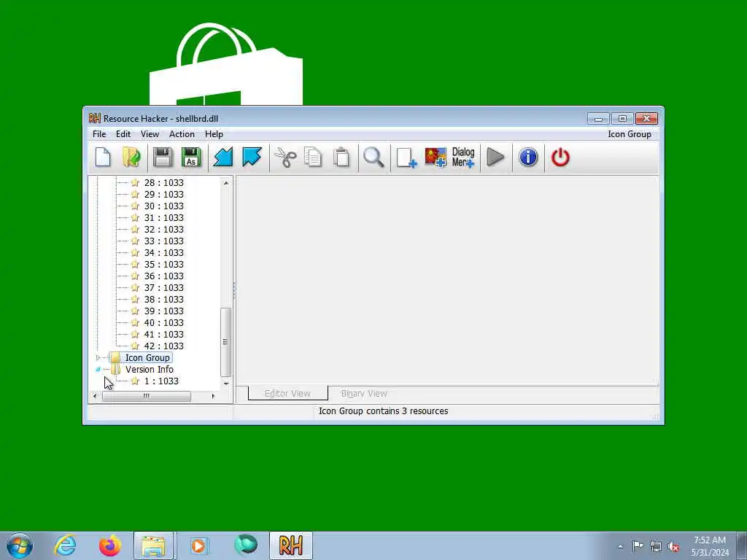This screenshot has width=747, height=560.
Task: Expand the Icon Group tree node
Action: point(98,357)
